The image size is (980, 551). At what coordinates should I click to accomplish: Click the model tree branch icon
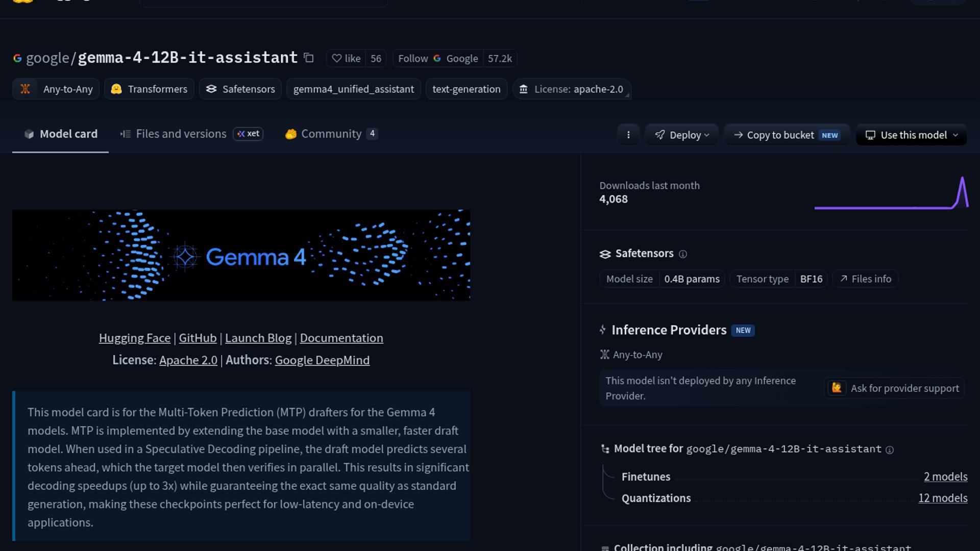[x=605, y=449]
